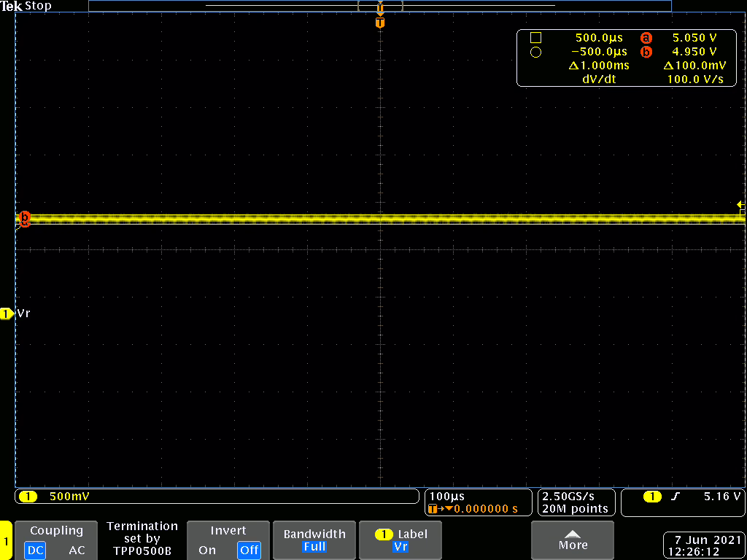Click the rising edge trigger slope icon
Screen dimensions: 747x560
click(676, 497)
